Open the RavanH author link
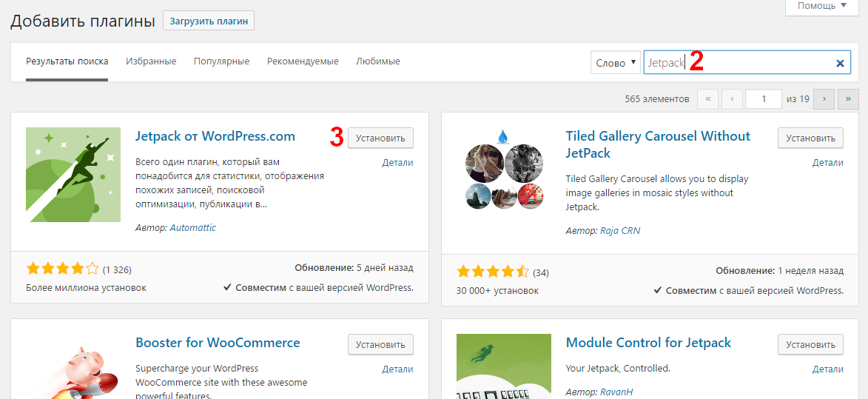Screen dimensions: 868x399 [616, 392]
